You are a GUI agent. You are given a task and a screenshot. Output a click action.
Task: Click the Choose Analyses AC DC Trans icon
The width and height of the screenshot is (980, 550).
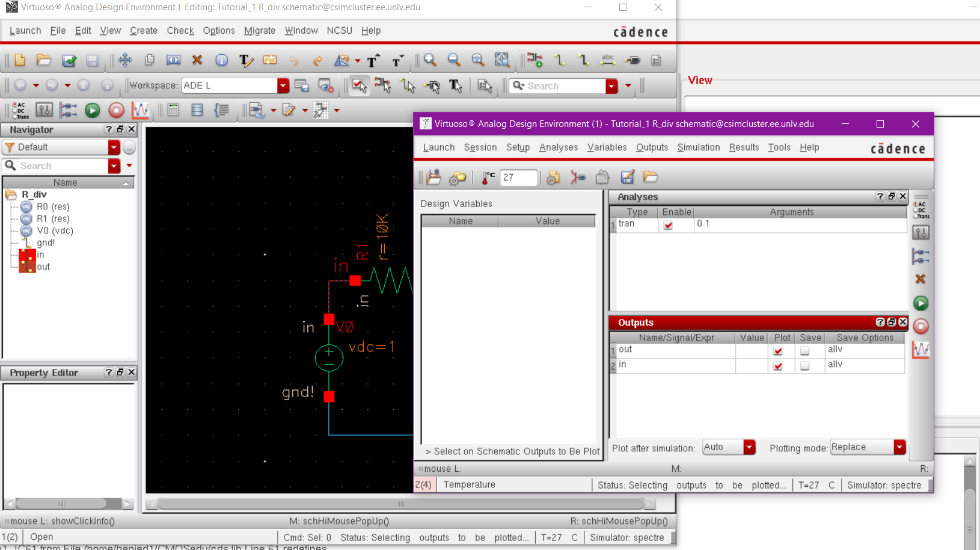point(920,210)
